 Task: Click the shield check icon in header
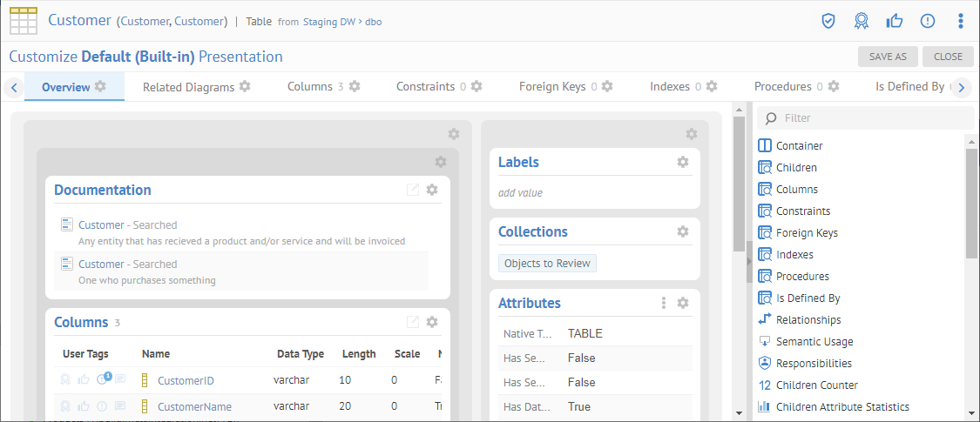point(828,21)
